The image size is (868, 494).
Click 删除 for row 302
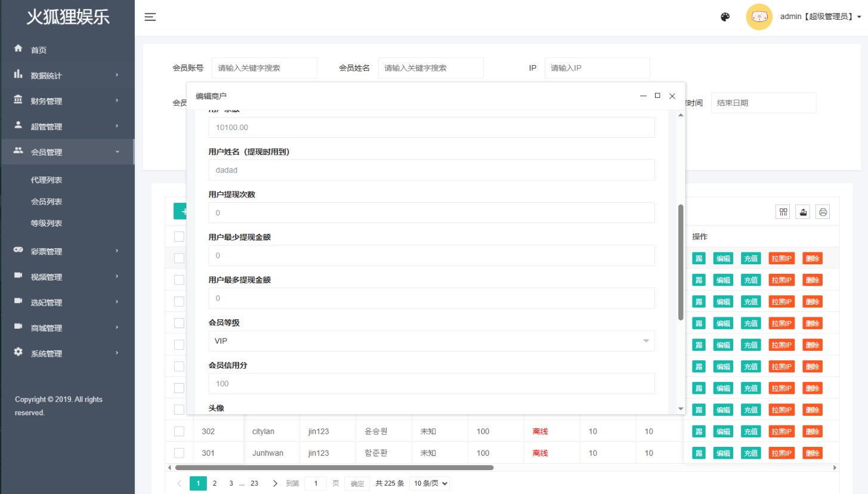coord(813,431)
